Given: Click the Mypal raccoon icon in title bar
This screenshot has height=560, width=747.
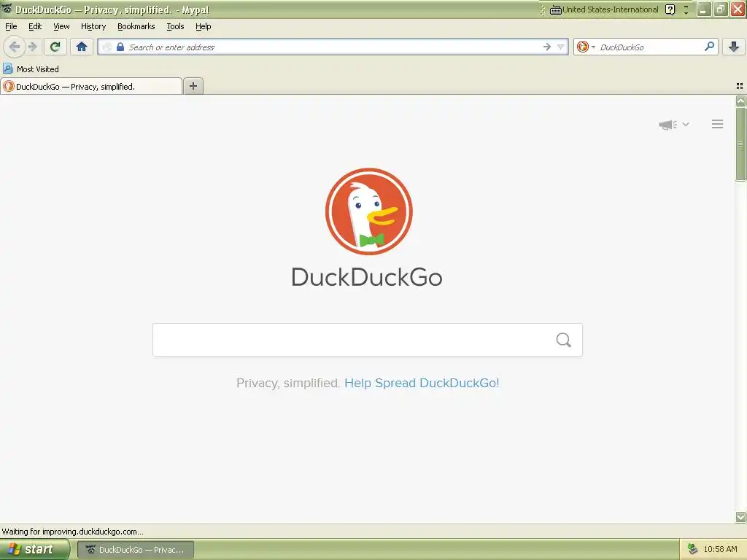Looking at the screenshot, I should pyautogui.click(x=7, y=9).
